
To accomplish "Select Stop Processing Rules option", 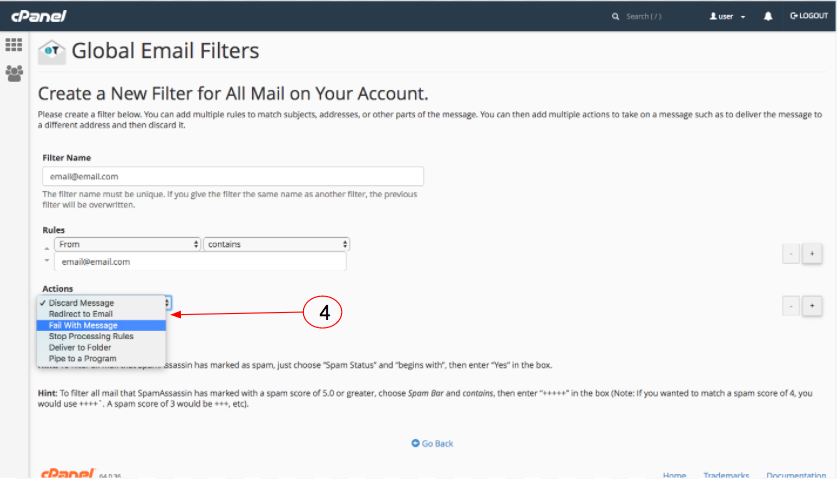I will click(x=101, y=336).
